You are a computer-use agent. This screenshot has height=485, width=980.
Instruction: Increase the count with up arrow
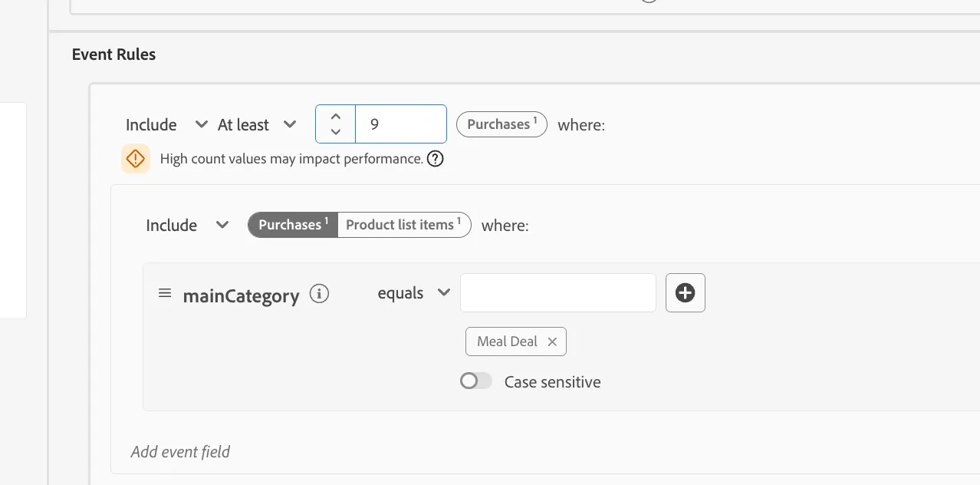335,117
